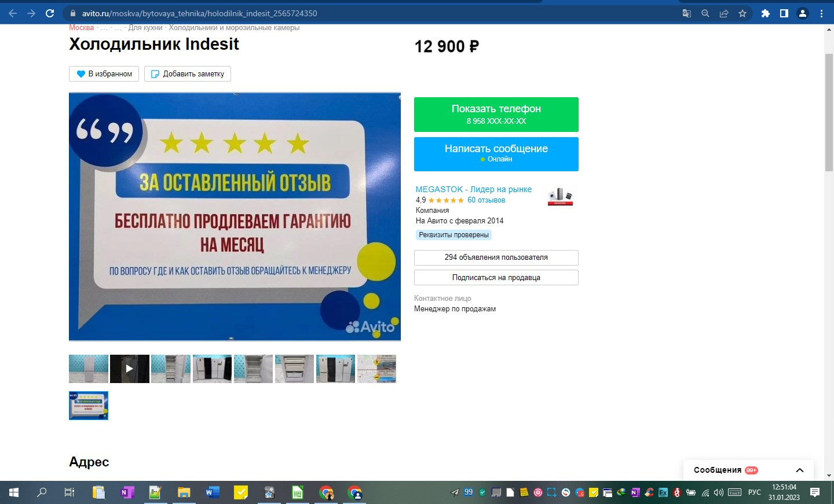Bookmark this page with the star icon
The image size is (834, 504).
pos(742,13)
